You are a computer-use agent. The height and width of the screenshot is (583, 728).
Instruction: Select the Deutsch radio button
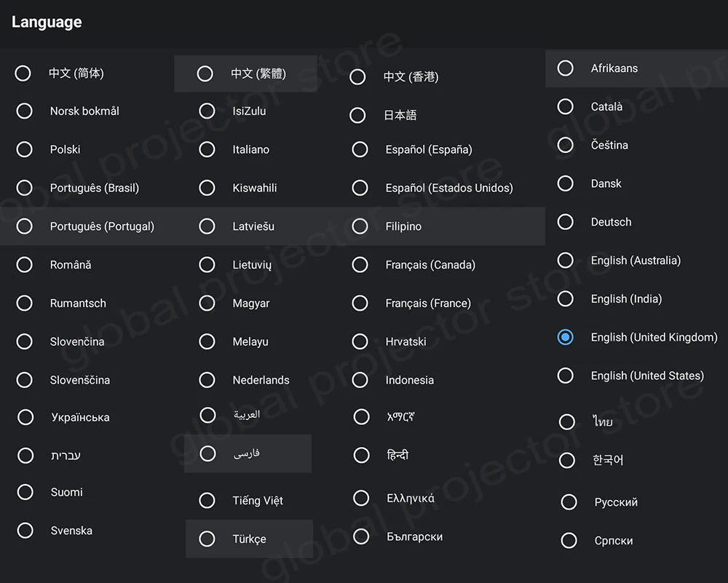(566, 222)
